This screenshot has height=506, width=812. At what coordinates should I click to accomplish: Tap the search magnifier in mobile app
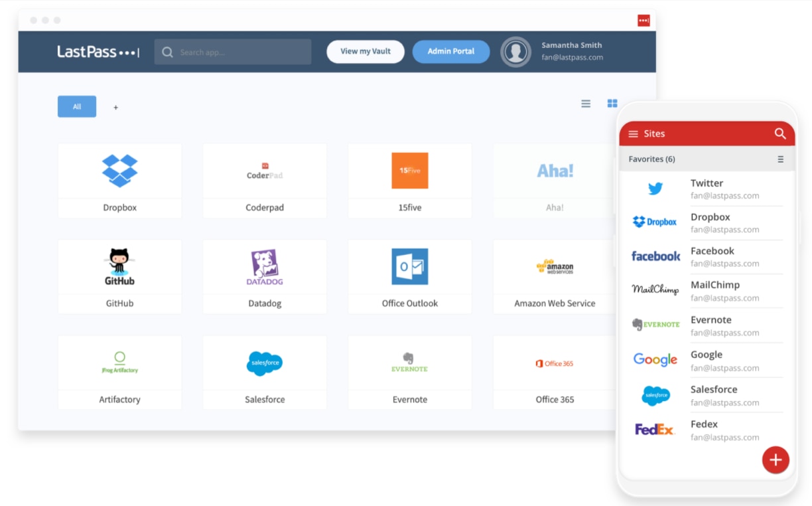[780, 133]
